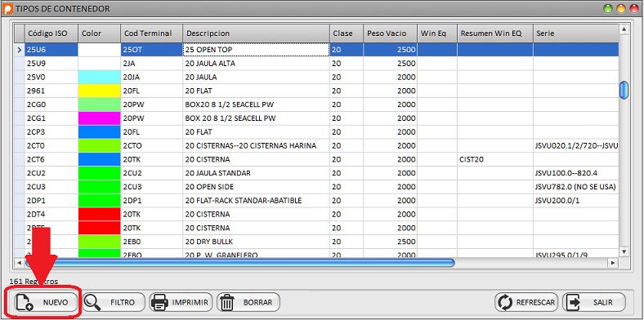Screen dimensions: 644x320
Task: Click the Win Eq column header
Action: tap(437, 33)
